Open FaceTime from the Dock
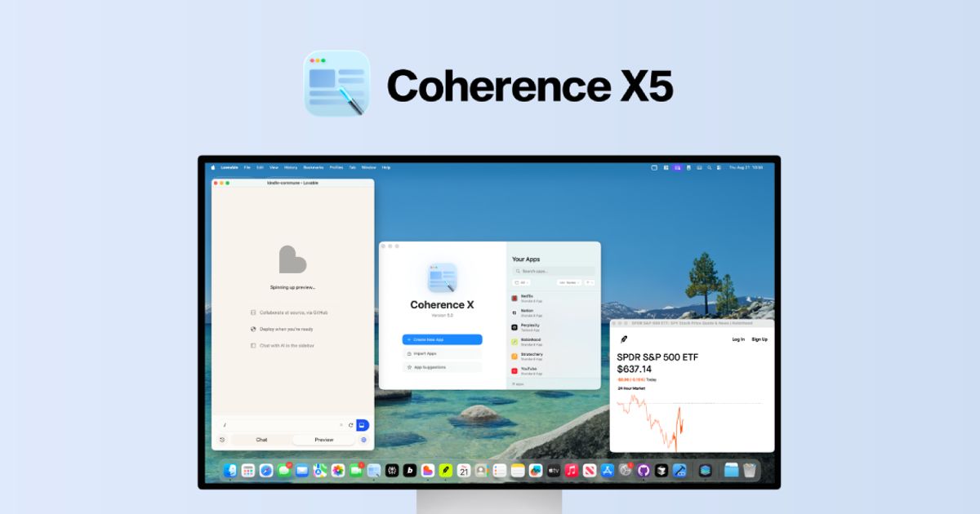 (x=356, y=471)
